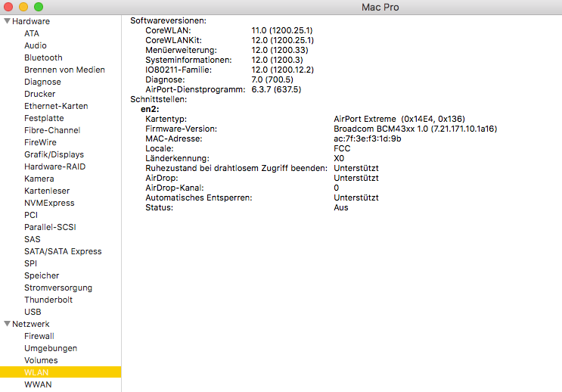The width and height of the screenshot is (562, 392).
Task: Click the en2 interface heading
Action: [x=150, y=109]
